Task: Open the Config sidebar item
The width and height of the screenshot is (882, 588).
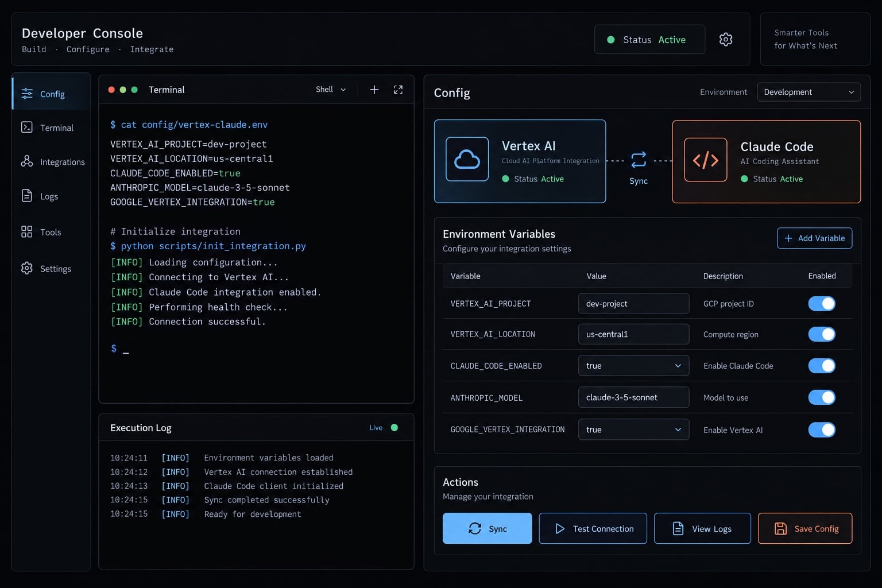Action: click(51, 94)
